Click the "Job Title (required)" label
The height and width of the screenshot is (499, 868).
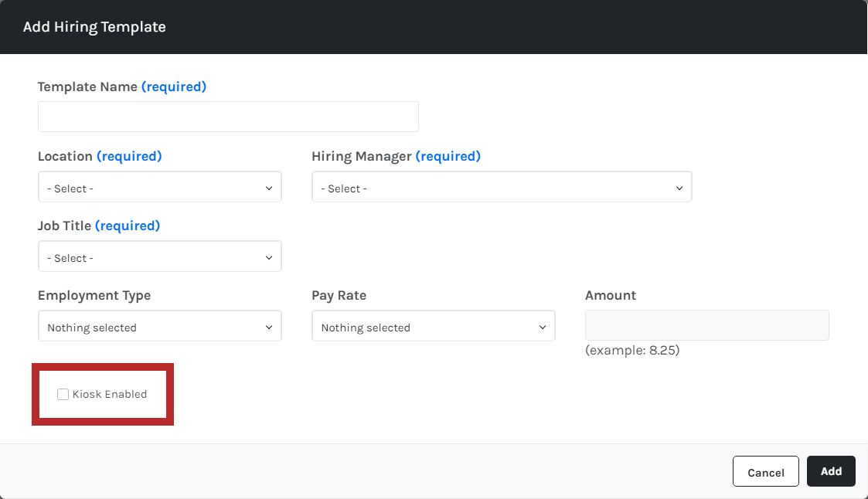tap(98, 226)
